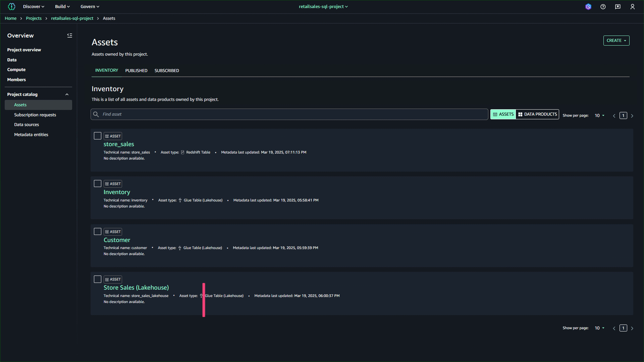Collapse the Project catalog section
The width and height of the screenshot is (644, 362).
[x=67, y=95]
